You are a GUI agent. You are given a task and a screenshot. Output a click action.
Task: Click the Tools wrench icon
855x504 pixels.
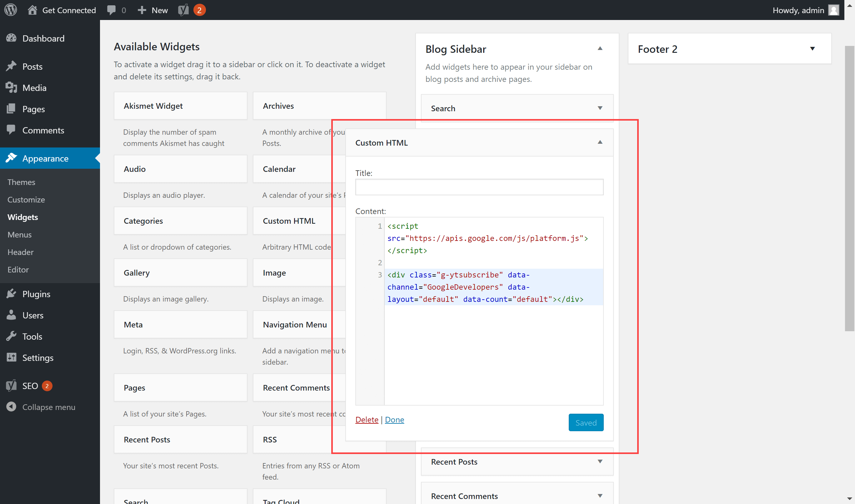point(11,336)
